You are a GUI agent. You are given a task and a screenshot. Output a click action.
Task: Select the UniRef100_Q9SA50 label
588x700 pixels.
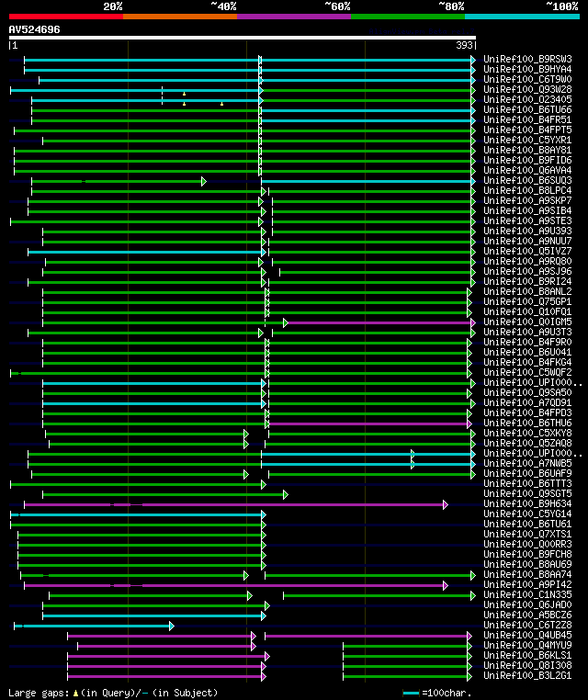point(527,392)
